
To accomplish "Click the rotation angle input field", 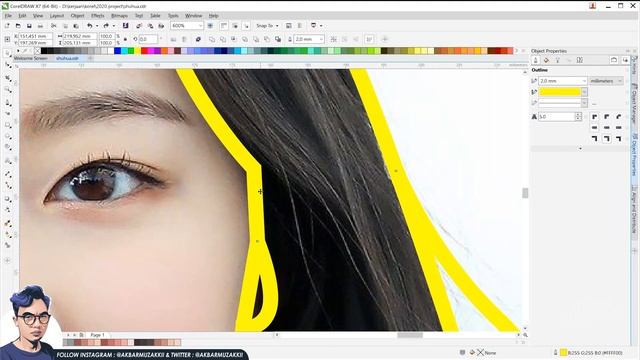I will [148, 39].
